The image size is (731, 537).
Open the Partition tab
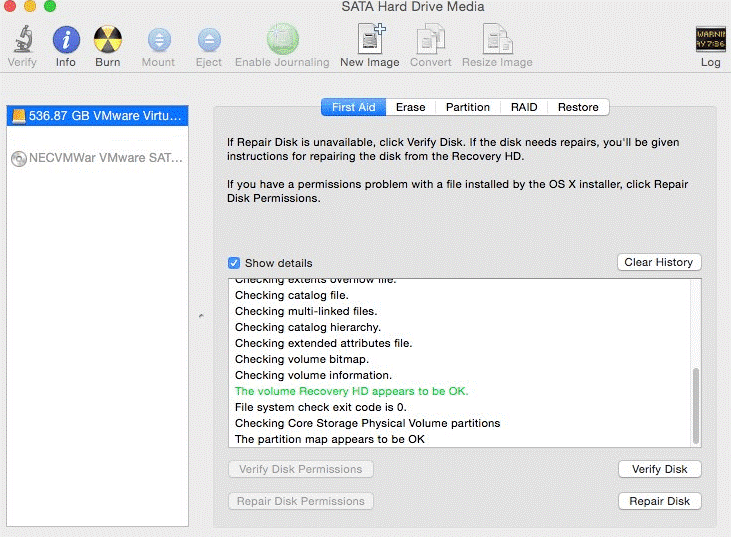pyautogui.click(x=468, y=107)
